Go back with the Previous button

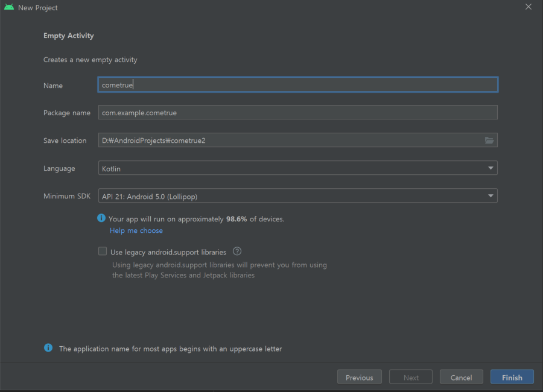tap(360, 377)
